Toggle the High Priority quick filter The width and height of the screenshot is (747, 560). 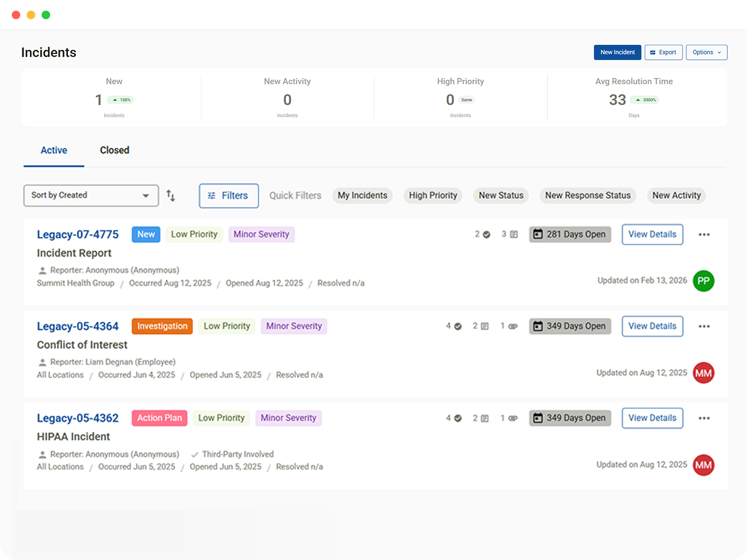pyautogui.click(x=433, y=196)
